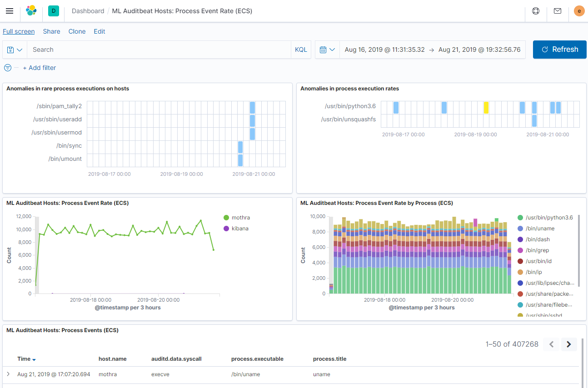
Task: Click the green color dot next to mothra
Action: coord(225,217)
